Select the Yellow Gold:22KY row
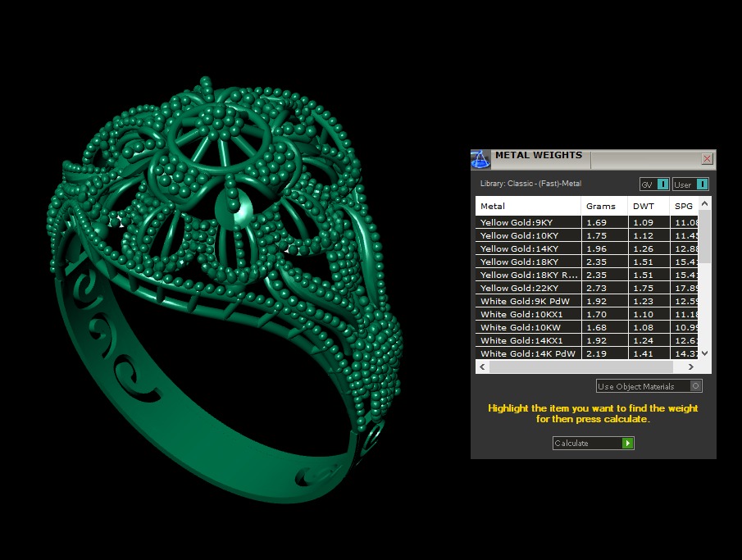Image resolution: width=742 pixels, height=560 pixels. (587, 288)
